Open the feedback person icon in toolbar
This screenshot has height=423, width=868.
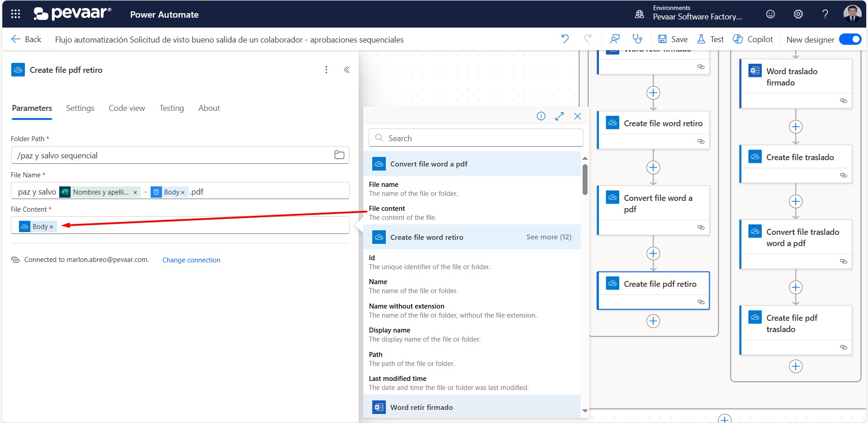pyautogui.click(x=615, y=39)
